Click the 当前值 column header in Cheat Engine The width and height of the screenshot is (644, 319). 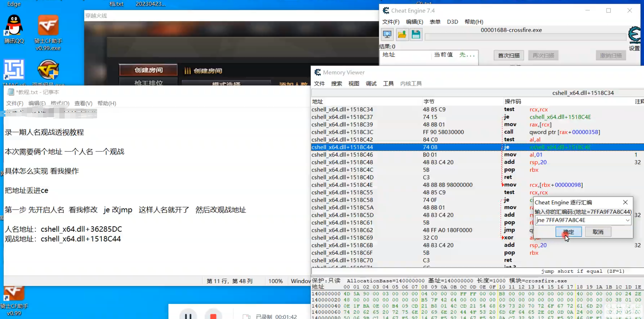(443, 55)
